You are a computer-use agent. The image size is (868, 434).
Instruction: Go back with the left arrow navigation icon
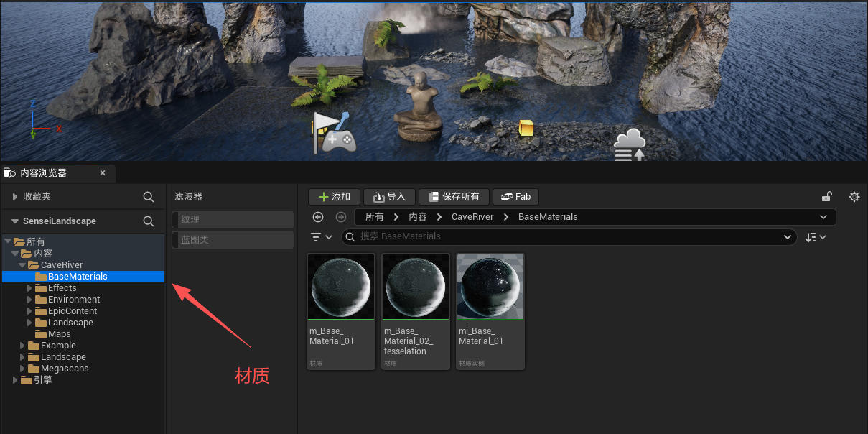318,216
